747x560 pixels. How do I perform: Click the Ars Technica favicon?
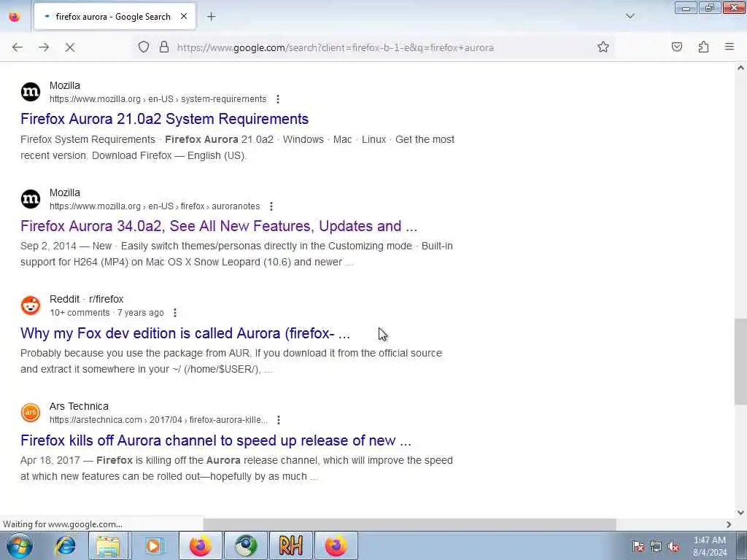click(x=31, y=413)
